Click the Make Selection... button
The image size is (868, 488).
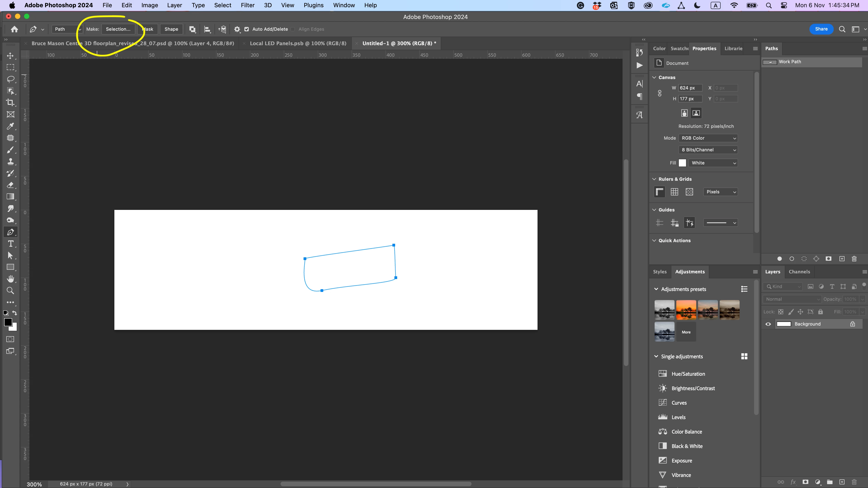(118, 29)
